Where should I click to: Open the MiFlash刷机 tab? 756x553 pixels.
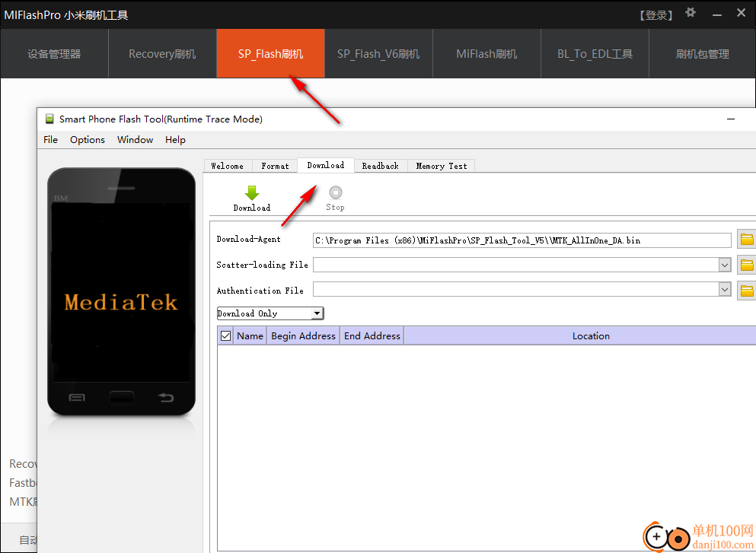(486, 53)
